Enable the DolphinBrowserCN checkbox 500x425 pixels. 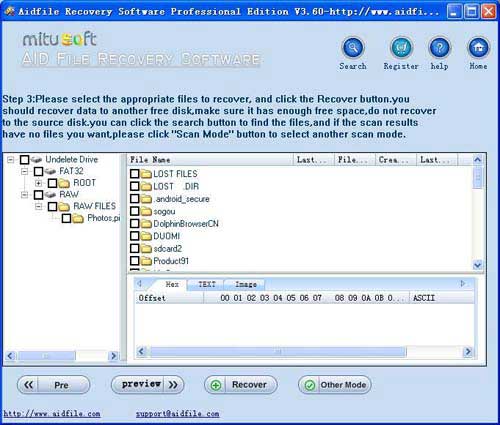tap(135, 223)
